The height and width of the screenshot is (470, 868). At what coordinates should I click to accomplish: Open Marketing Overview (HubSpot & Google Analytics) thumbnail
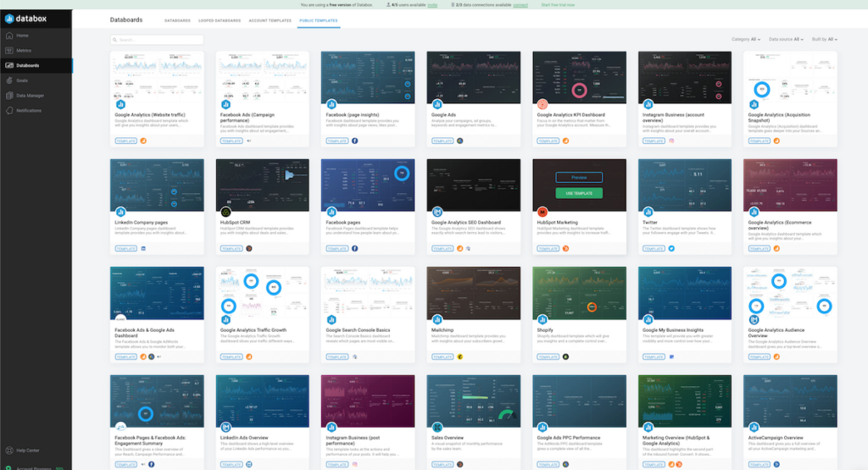coord(685,401)
